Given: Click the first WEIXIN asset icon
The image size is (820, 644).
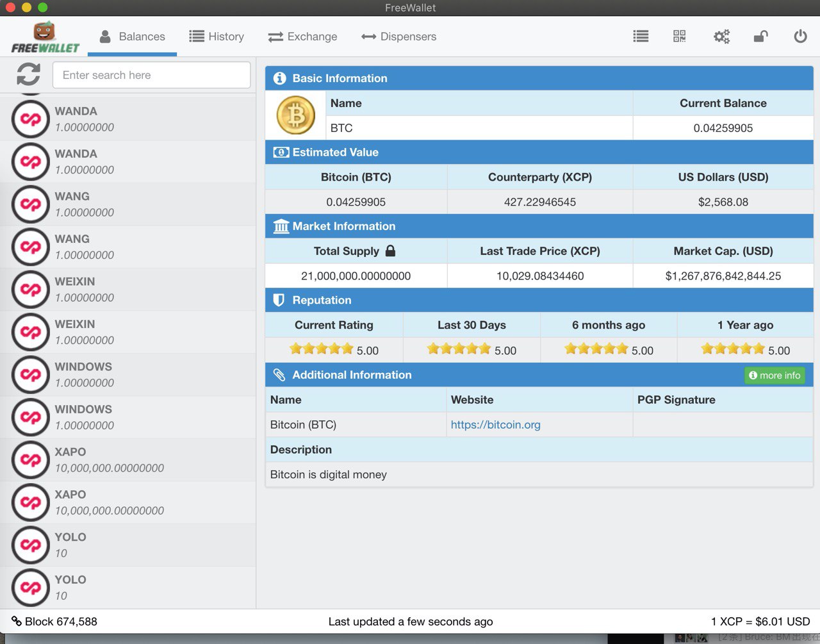Looking at the screenshot, I should point(31,290).
